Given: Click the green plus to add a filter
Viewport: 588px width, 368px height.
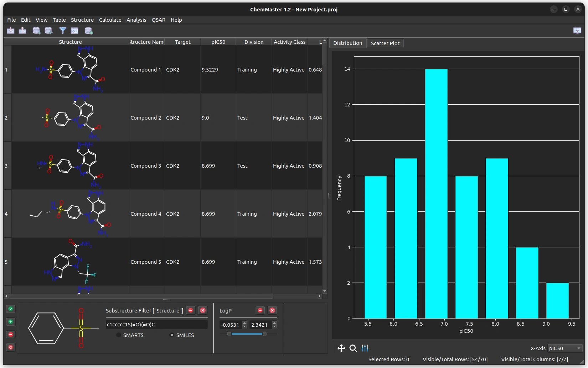Looking at the screenshot, I should click(10, 322).
